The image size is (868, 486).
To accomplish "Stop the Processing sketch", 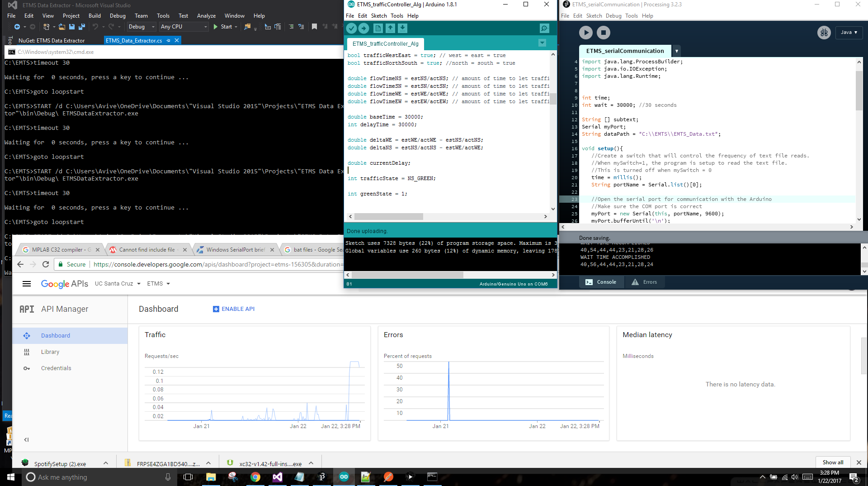I will [604, 33].
